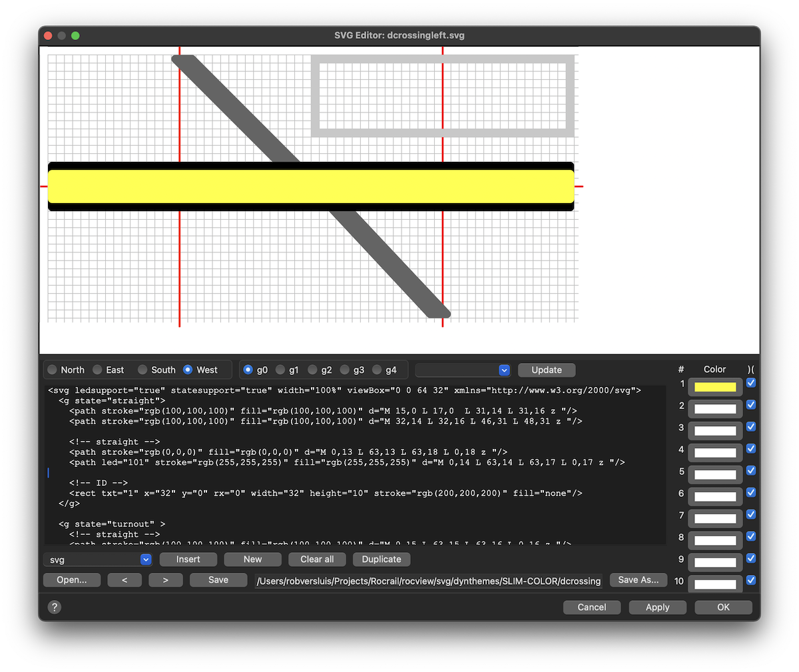The width and height of the screenshot is (799, 672).
Task: Open a file with the Open... button
Action: pyautogui.click(x=72, y=580)
